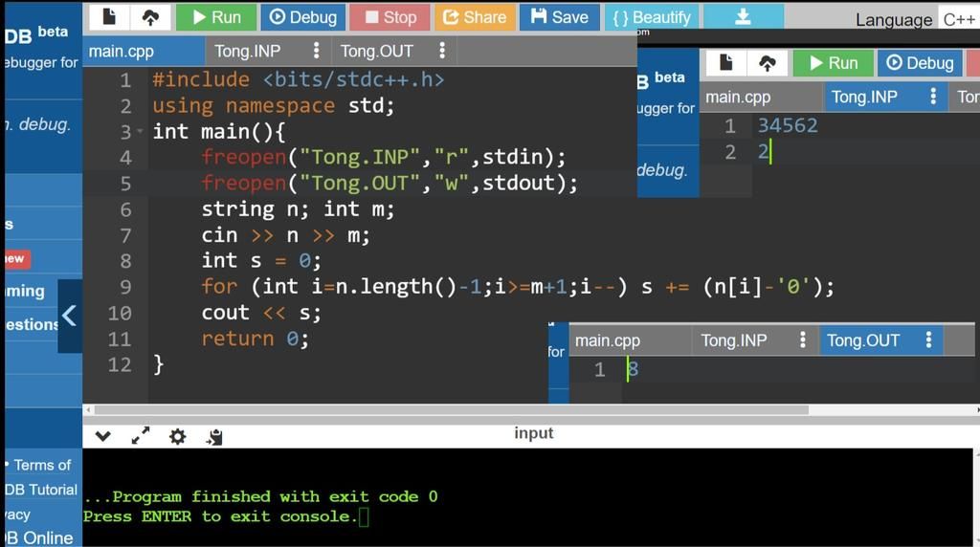Switch to Tong.OUT tab in main editor

(x=376, y=52)
